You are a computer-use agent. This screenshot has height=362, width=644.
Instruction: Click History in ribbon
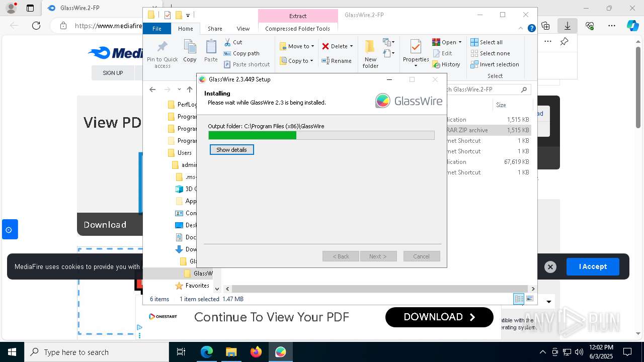[x=446, y=64]
